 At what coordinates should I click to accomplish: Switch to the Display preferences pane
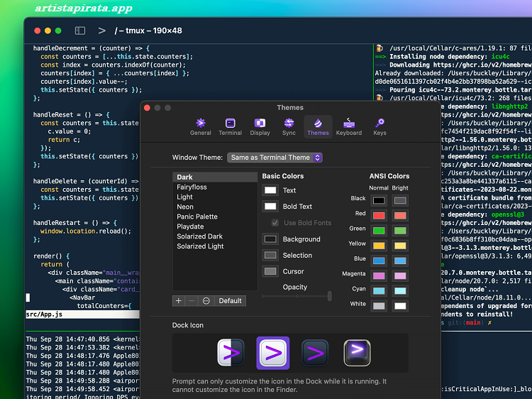(260, 126)
